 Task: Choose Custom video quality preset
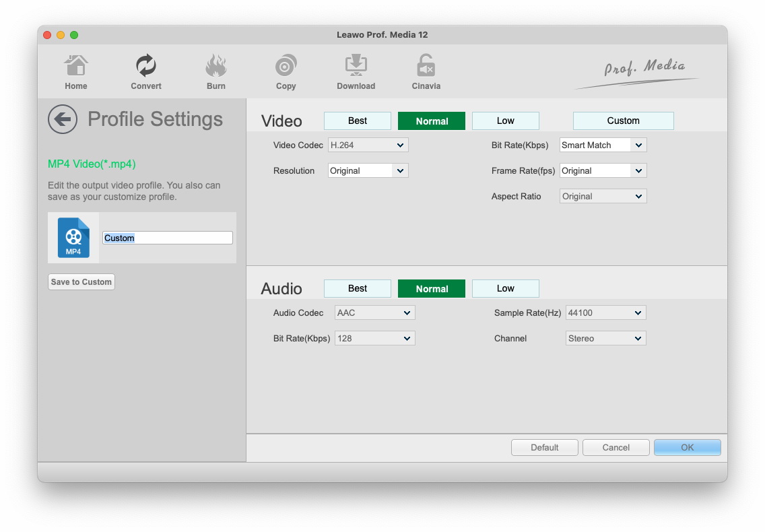(x=623, y=121)
